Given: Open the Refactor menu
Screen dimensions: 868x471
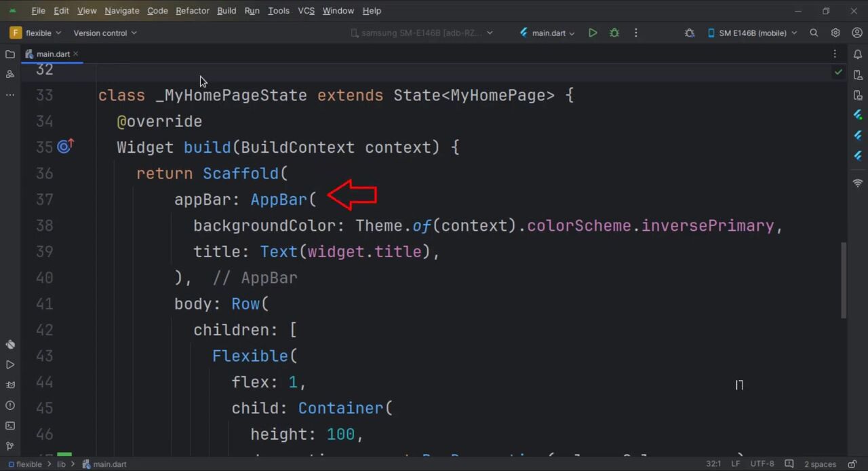Looking at the screenshot, I should (192, 11).
